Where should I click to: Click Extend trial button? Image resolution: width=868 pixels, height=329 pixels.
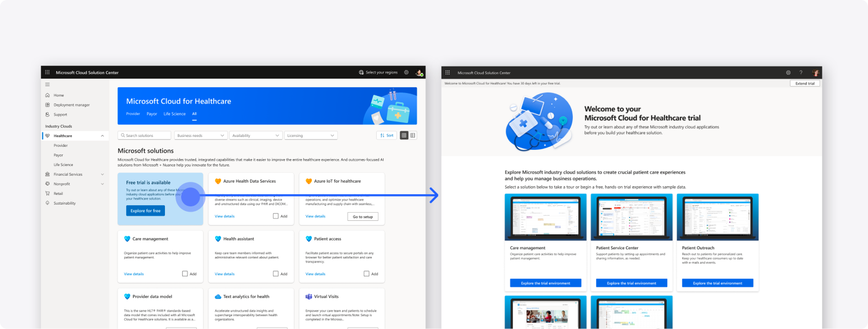pyautogui.click(x=805, y=83)
